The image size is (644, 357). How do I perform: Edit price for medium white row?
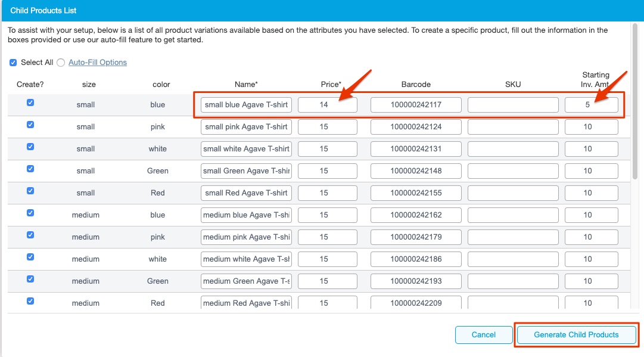point(327,259)
